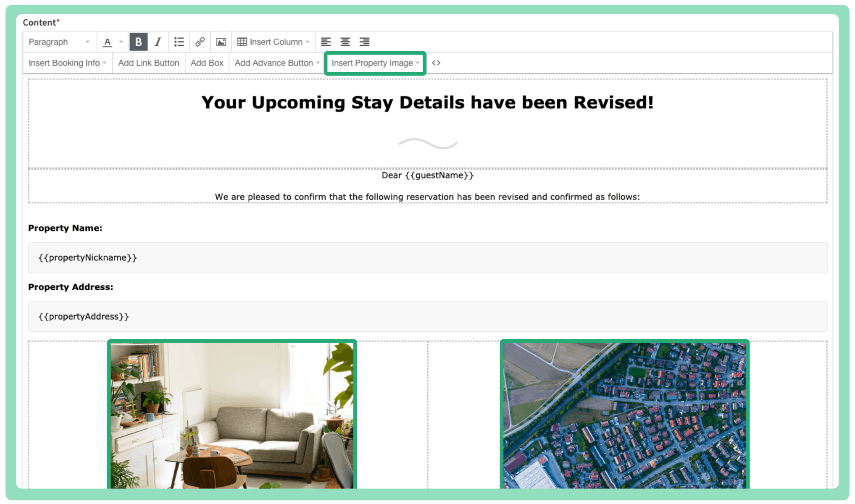The image size is (855, 504).
Task: Expand the text color dropdown arrow
Action: (x=121, y=42)
